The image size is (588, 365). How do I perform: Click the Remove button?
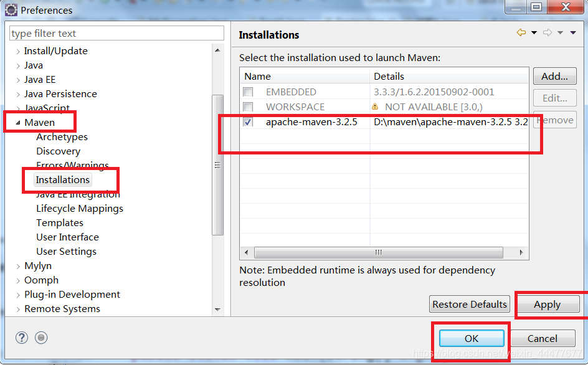tap(554, 120)
